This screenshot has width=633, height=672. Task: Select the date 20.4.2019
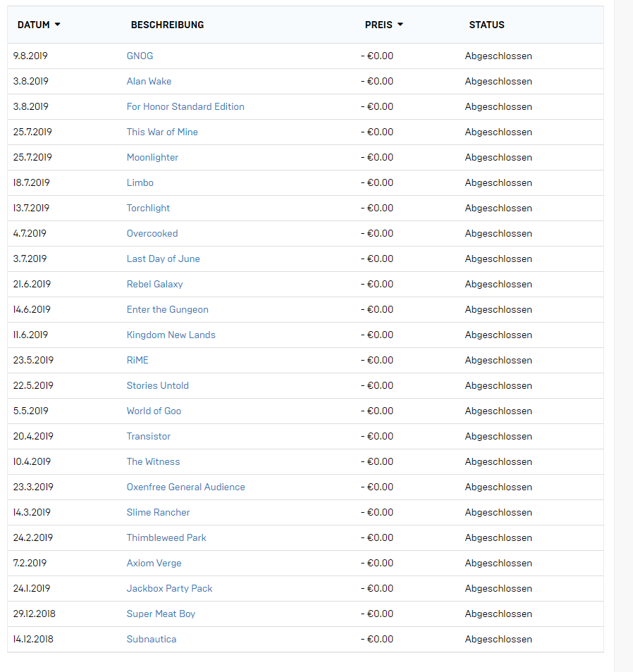(33, 436)
